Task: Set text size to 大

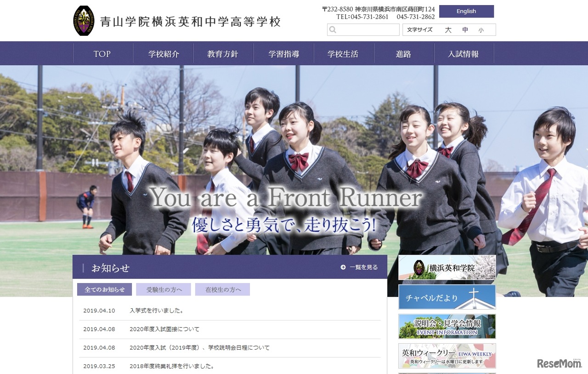Action: click(448, 29)
